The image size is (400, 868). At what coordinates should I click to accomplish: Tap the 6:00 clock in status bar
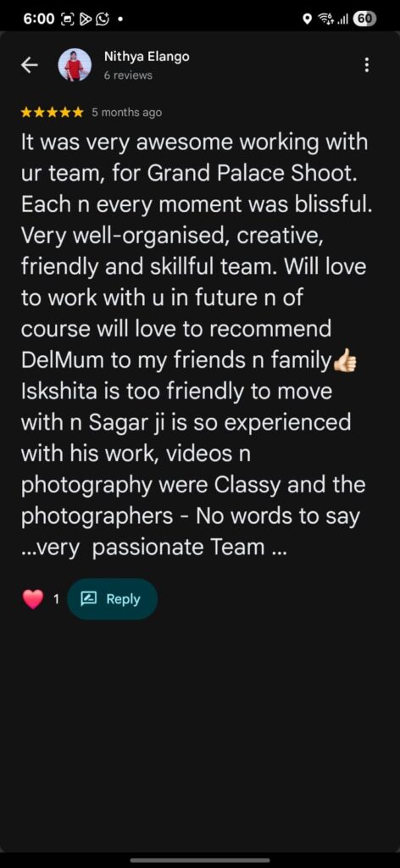point(39,19)
